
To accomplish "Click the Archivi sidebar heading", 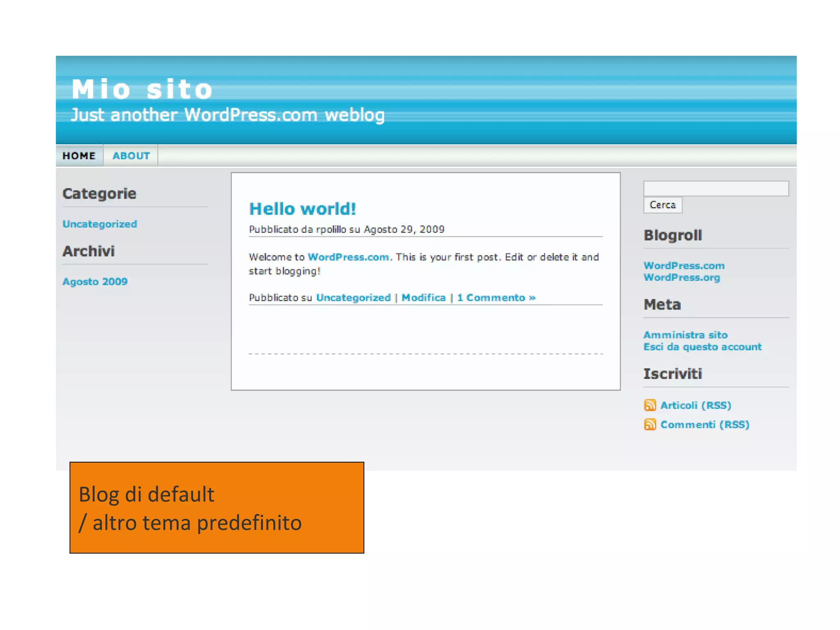I will click(x=89, y=251).
